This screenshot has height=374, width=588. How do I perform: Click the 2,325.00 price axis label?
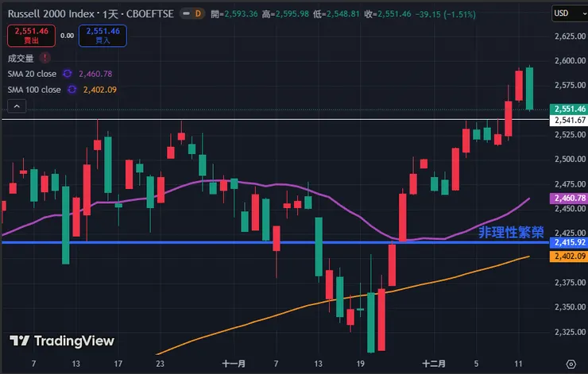[570, 332]
